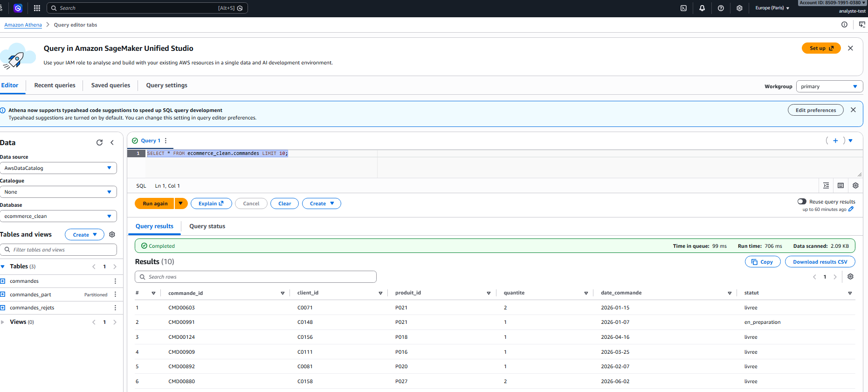Sort results by commande_id column arrow
Viewport: 868px width, 392px height.
pyautogui.click(x=282, y=293)
